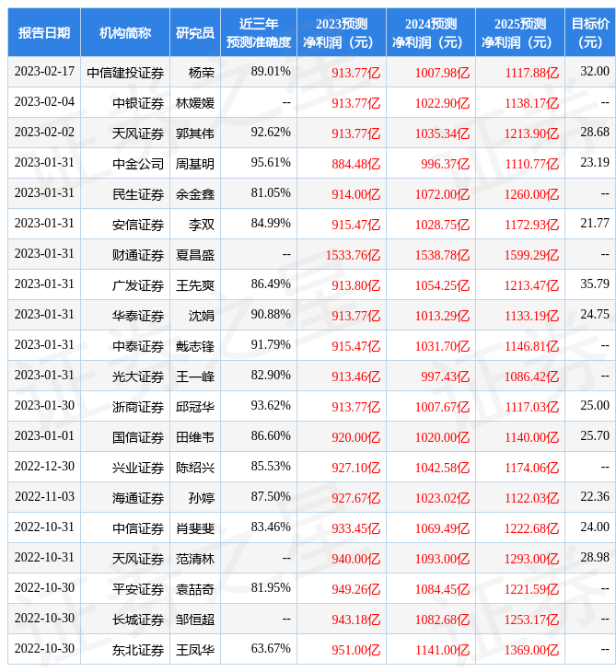The width and height of the screenshot is (616, 672).
Task: Click accuracy value 89.01%
Action: pyautogui.click(x=271, y=72)
